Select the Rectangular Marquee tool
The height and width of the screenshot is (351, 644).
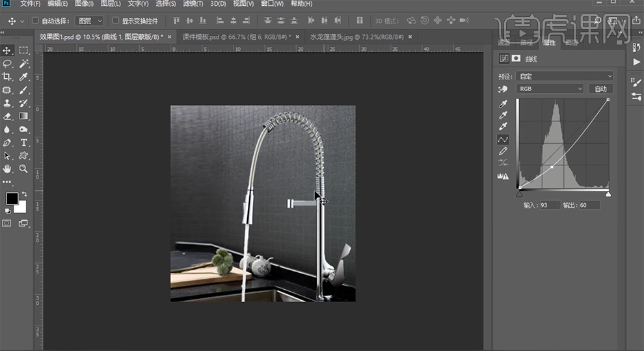pyautogui.click(x=23, y=50)
